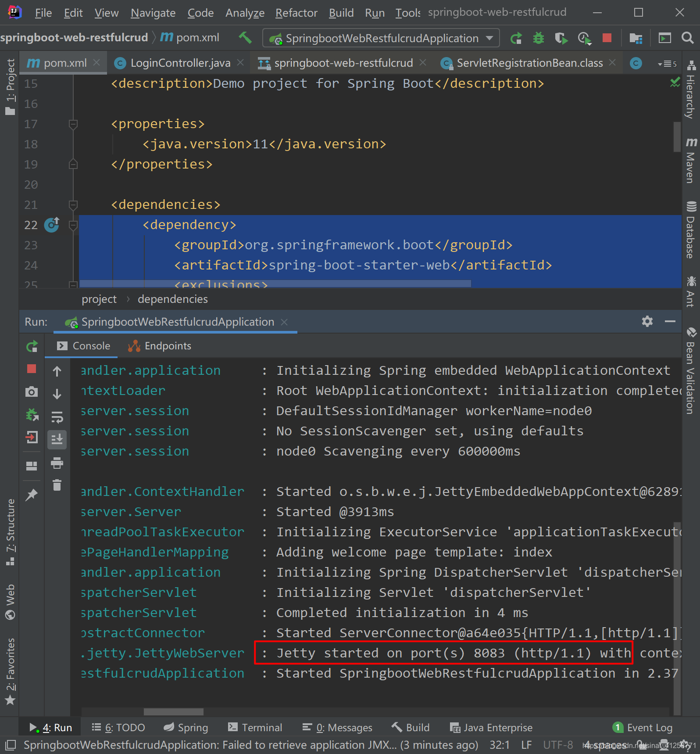Run with Coverage shield icon
700x754 pixels.
pyautogui.click(x=561, y=38)
